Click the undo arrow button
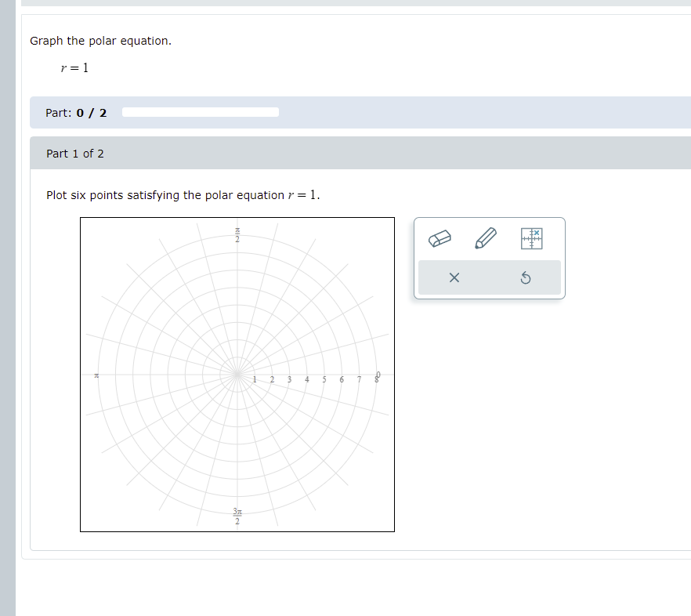Screen dimensions: 691x616 point(525,277)
